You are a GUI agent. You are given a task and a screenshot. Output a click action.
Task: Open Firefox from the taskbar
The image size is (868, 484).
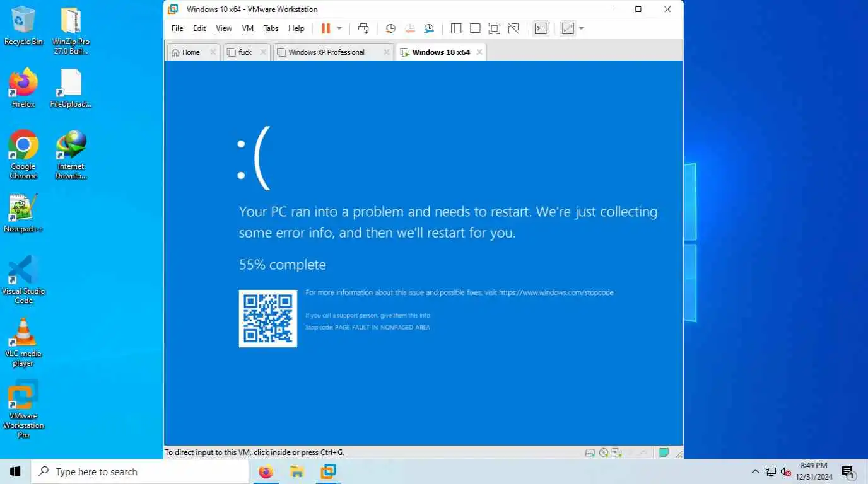pyautogui.click(x=266, y=471)
